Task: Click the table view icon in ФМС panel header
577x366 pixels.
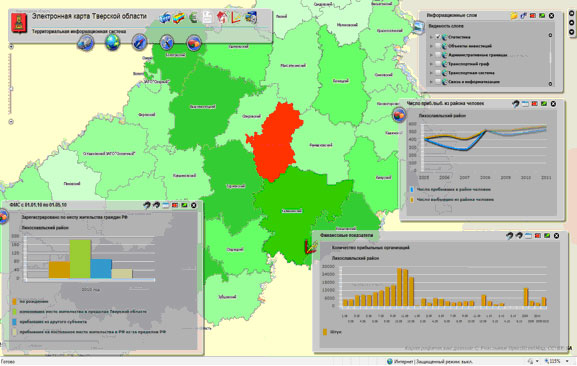Action: 166,205
